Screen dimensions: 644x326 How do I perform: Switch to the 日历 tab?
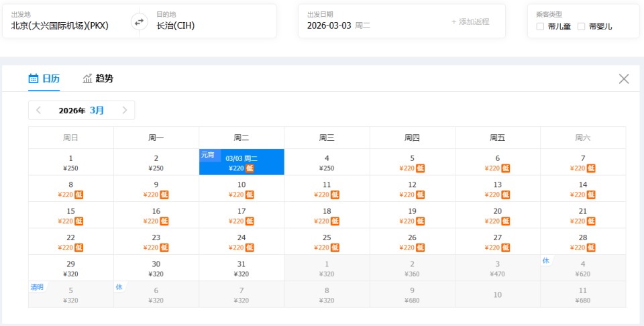tap(44, 78)
